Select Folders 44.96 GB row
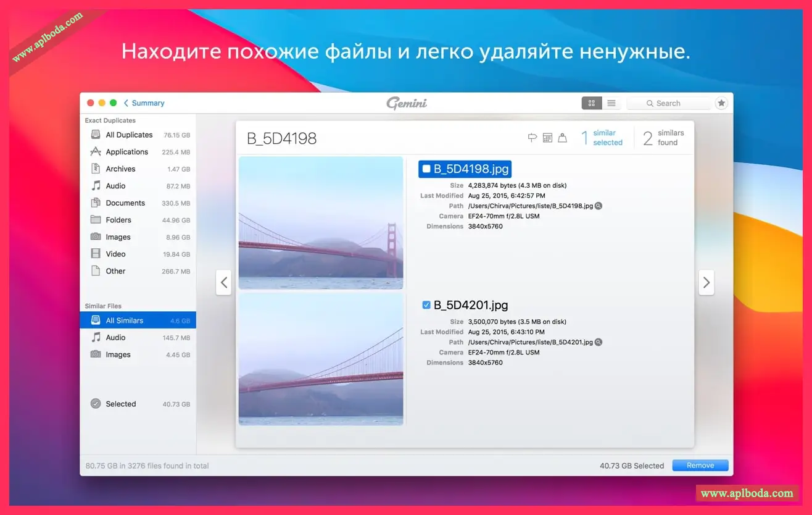Screen dimensions: 812x515 tap(138, 220)
